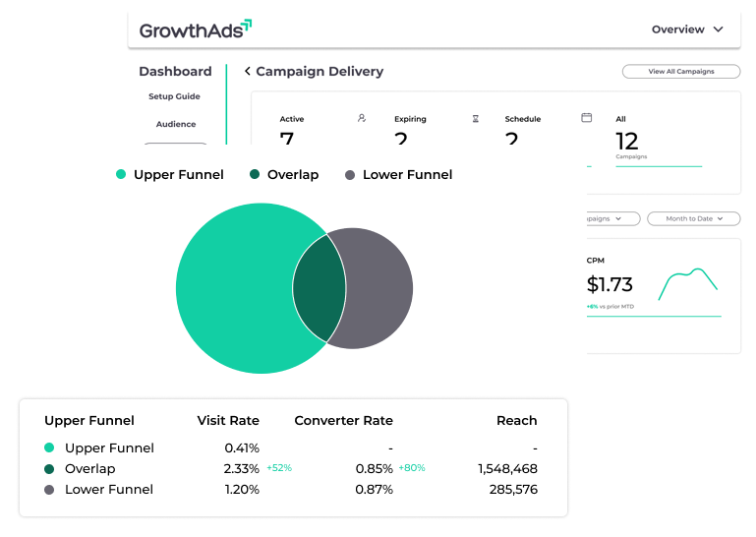Click the GrowthAds logo
This screenshot has height=537, width=756.
point(195,30)
